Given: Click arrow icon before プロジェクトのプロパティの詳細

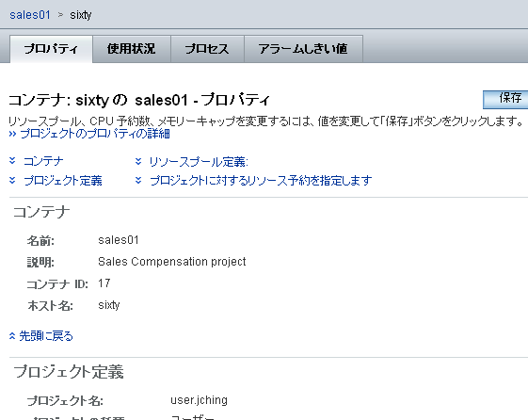Looking at the screenshot, I should (x=13, y=134).
